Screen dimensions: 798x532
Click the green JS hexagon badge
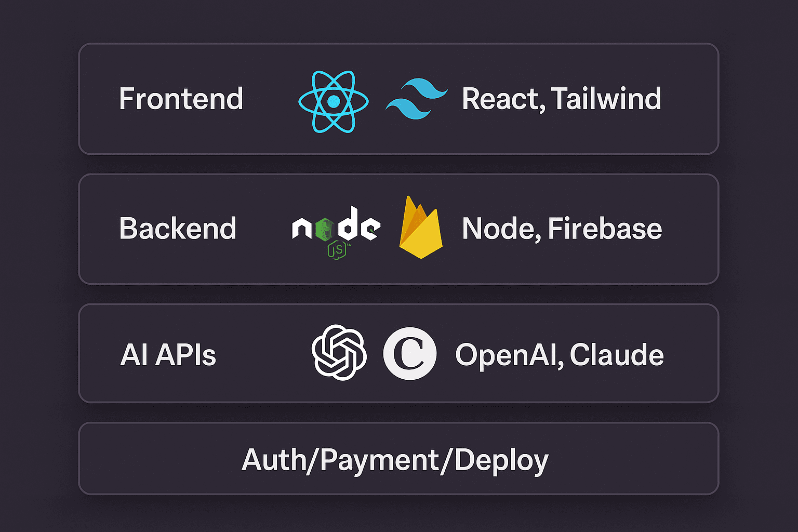click(338, 250)
